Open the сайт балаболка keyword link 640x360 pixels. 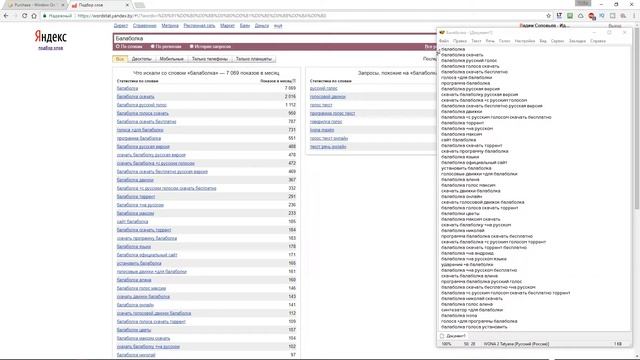pyautogui.click(x=132, y=222)
